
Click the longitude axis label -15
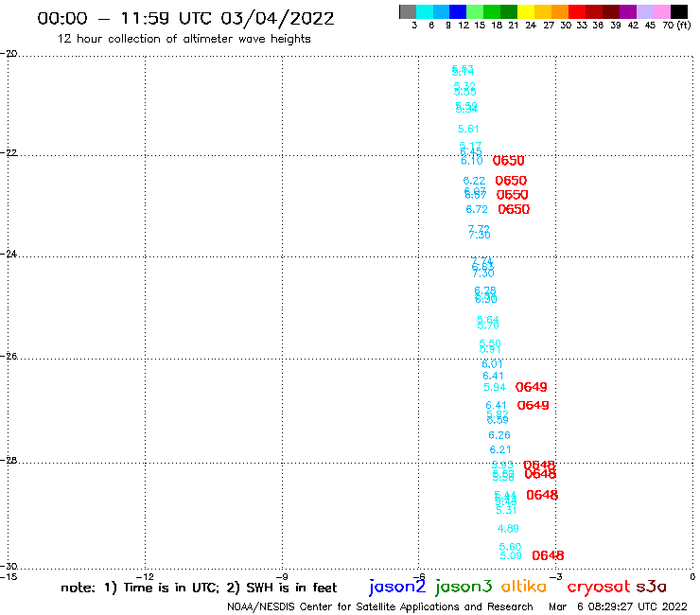click(9, 577)
